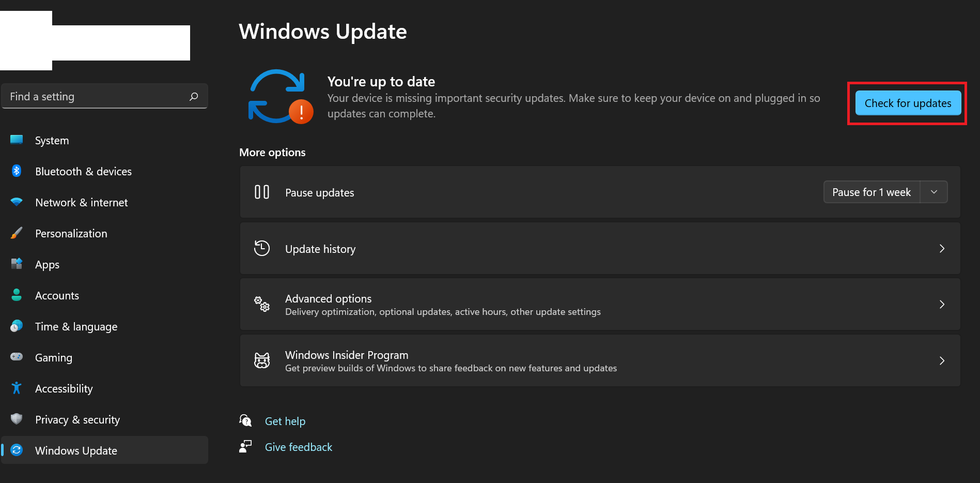Click the System monitor icon in sidebar

(x=17, y=140)
